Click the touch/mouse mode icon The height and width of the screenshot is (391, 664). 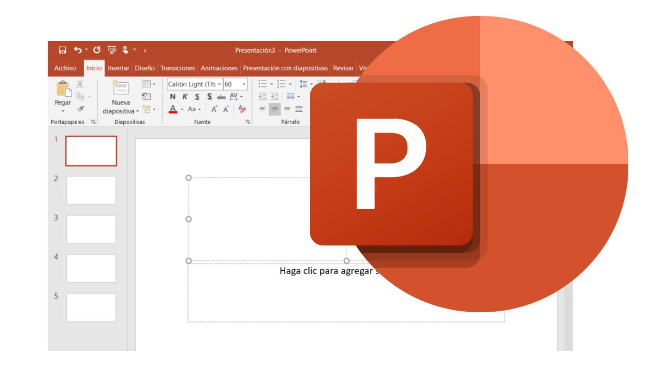[x=125, y=50]
